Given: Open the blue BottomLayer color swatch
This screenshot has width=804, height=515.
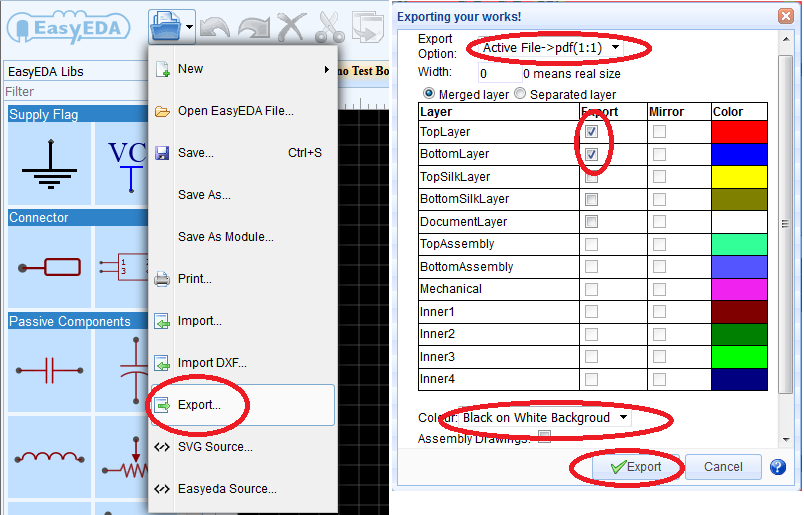Looking at the screenshot, I should click(739, 154).
